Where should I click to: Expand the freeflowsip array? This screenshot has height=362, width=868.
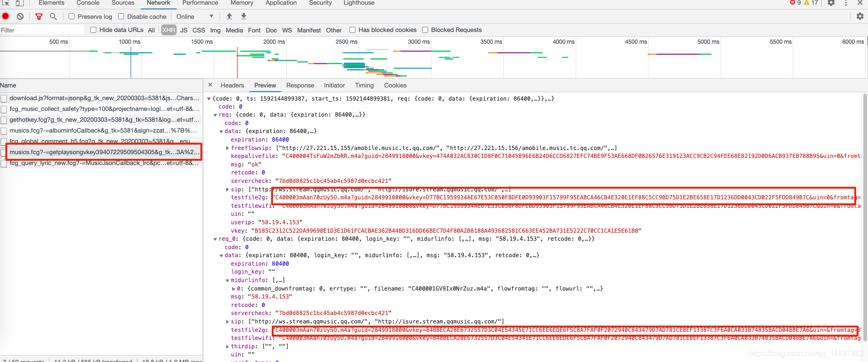tap(227, 148)
